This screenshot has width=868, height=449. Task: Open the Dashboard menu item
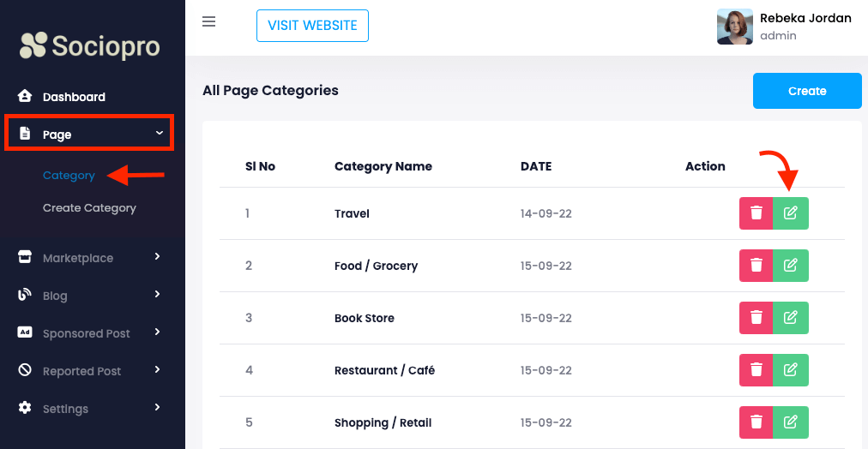click(x=74, y=97)
